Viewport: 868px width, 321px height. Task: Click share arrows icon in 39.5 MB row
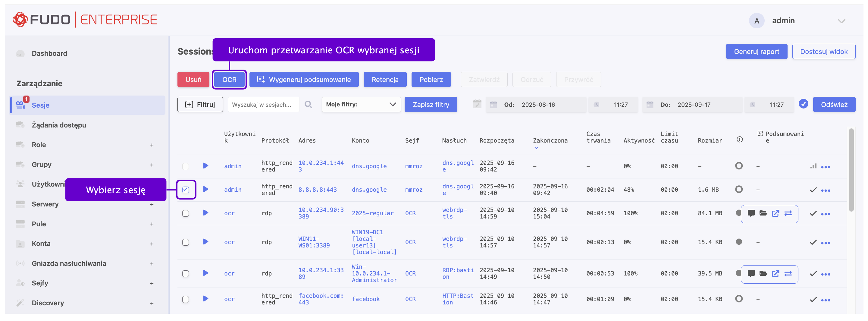click(788, 273)
